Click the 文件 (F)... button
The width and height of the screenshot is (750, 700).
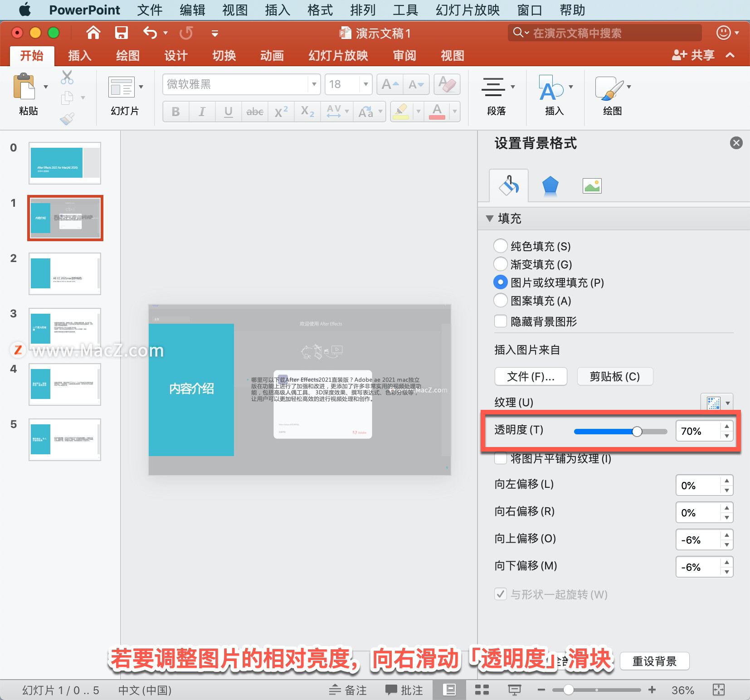point(531,376)
